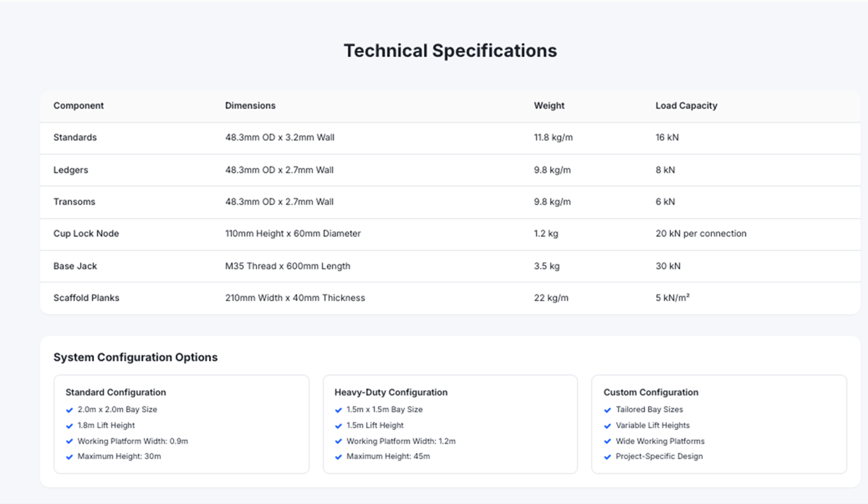Click the checkmark next to 1.8m Lift Height
The image size is (868, 504).
click(x=70, y=426)
